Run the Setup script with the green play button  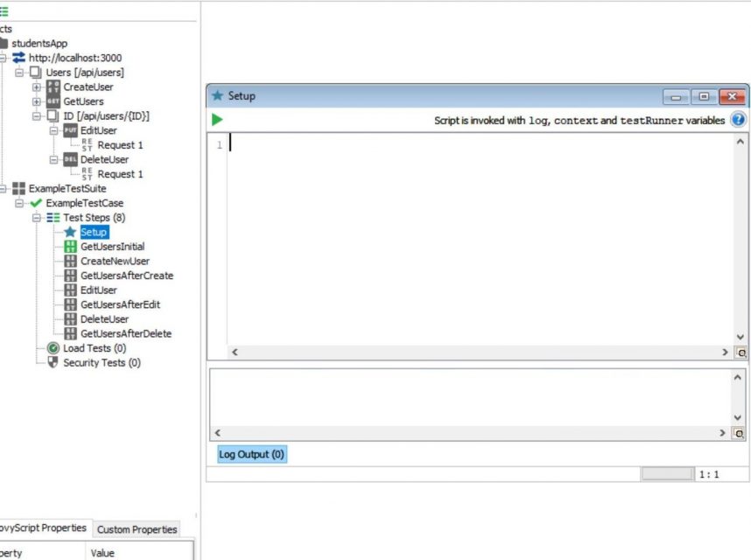[216, 120]
